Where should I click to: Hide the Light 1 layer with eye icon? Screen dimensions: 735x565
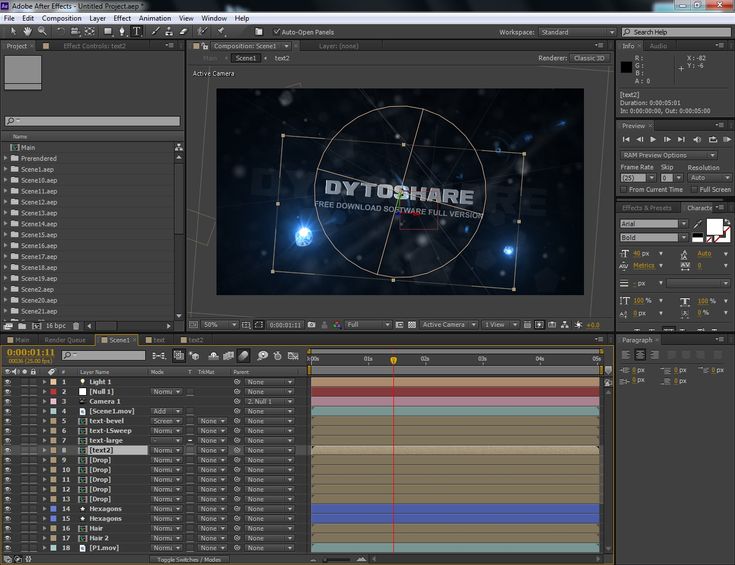(x=8, y=382)
